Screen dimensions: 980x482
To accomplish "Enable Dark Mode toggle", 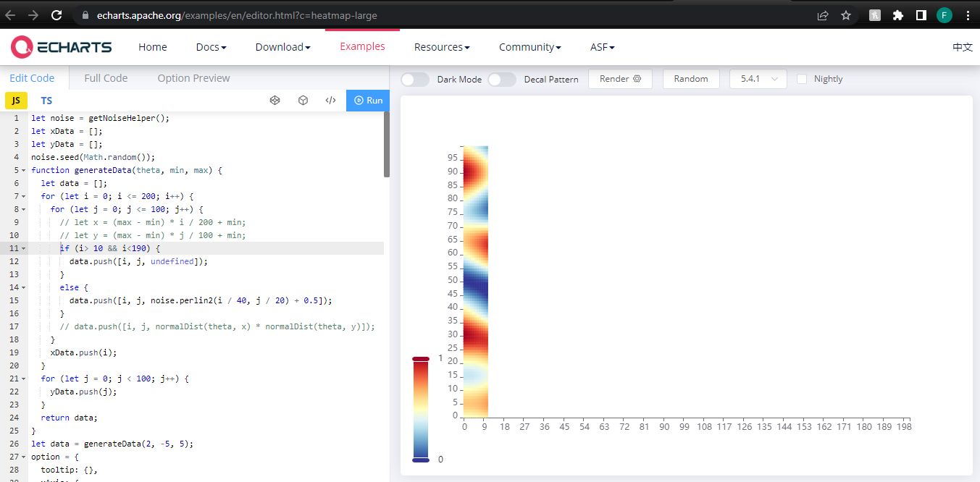I will (x=414, y=79).
